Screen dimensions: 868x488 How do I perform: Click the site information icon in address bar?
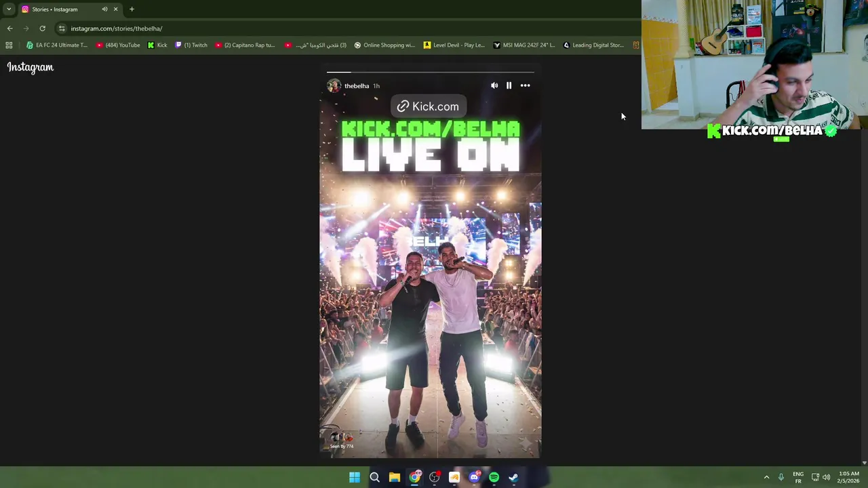[62, 28]
